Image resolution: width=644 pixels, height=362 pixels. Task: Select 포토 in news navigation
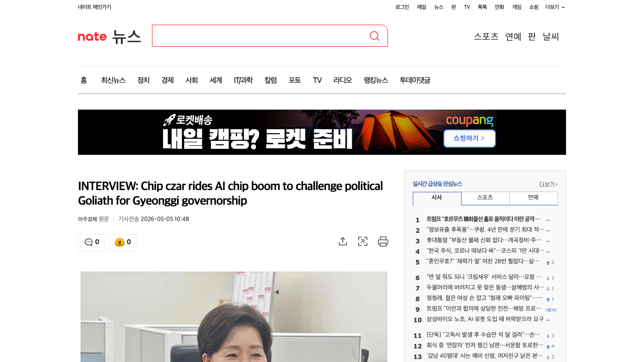pyautogui.click(x=295, y=80)
